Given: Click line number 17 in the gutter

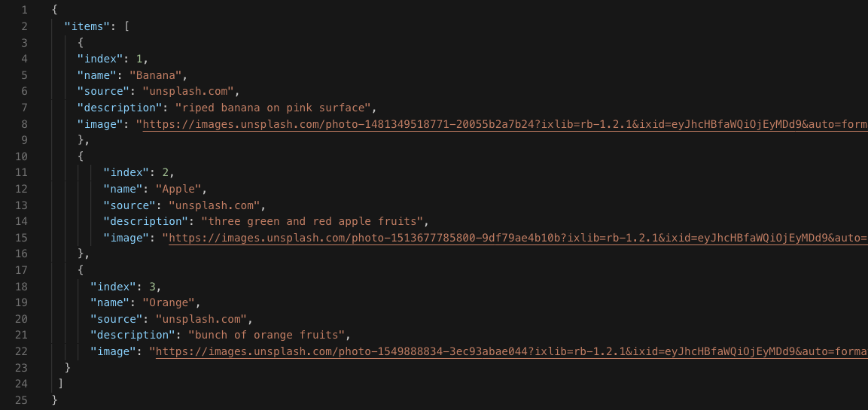Looking at the screenshot, I should point(22,269).
